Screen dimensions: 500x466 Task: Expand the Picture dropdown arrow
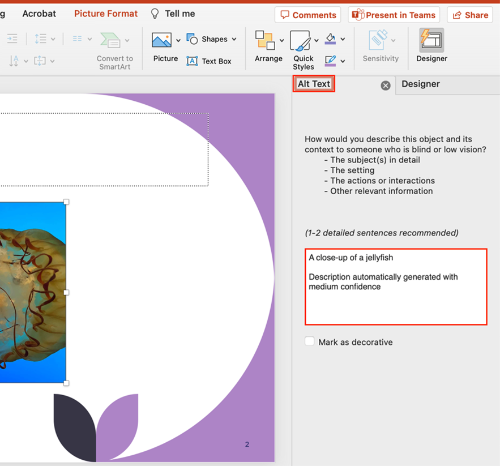[178, 40]
